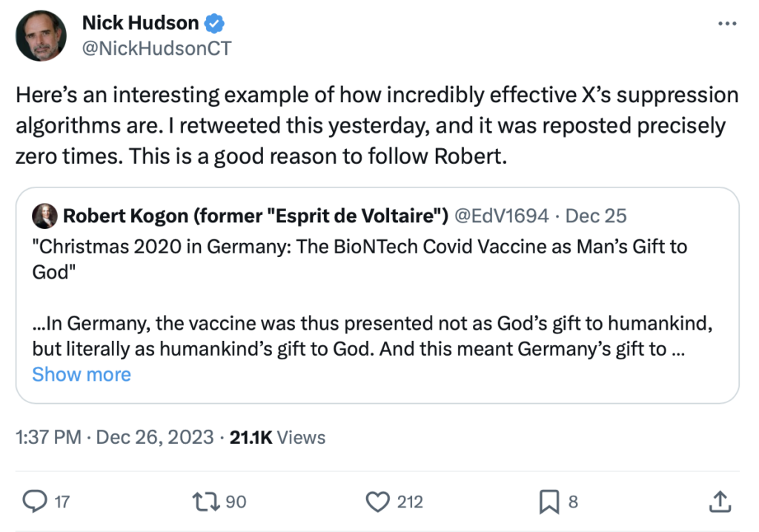Click the 1:37 PM Dec 26, 2023 timestamp
The image size is (759, 532).
[114, 437]
